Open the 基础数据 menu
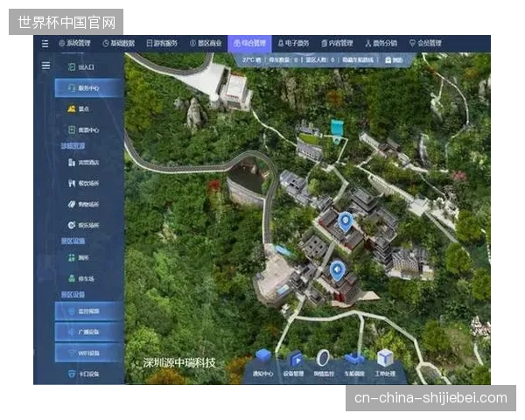This screenshot has width=525, height=420. click(x=118, y=43)
